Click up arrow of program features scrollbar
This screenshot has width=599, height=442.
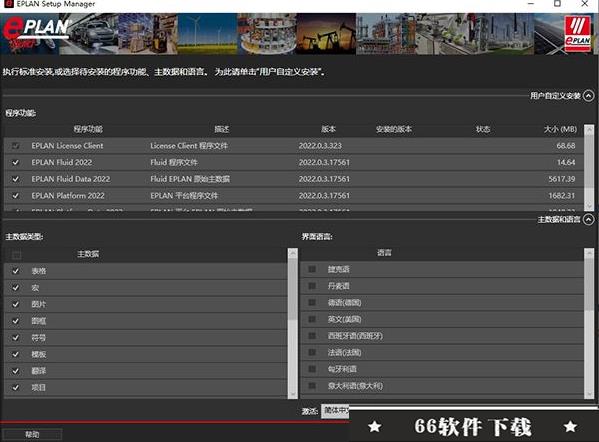[x=589, y=130]
